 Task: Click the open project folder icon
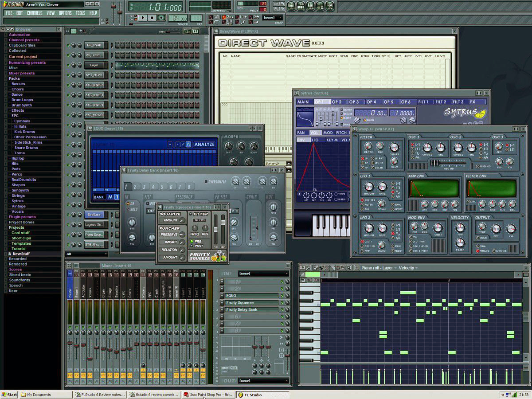[x=276, y=4]
